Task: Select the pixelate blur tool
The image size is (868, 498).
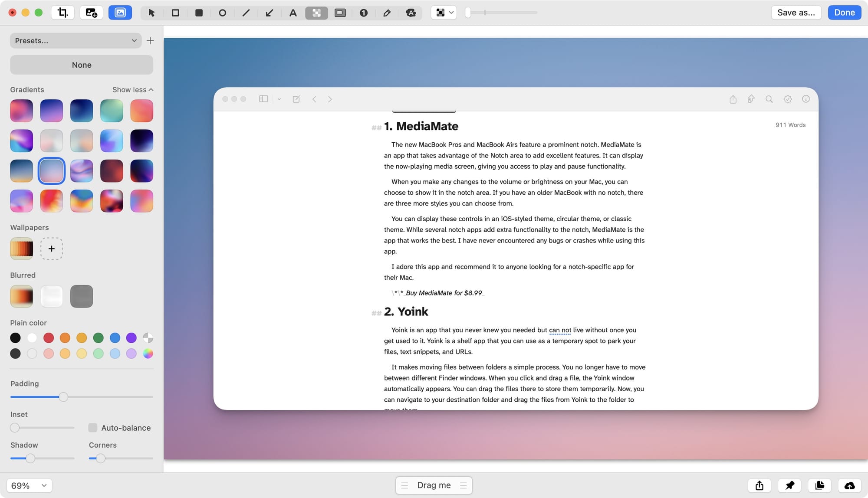Action: 316,13
